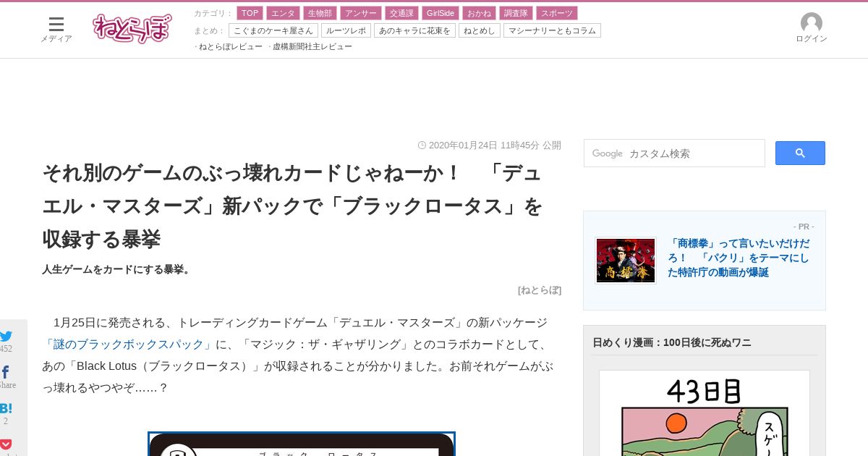
Task: Follow the 謎のブラックボックスパック link
Action: point(129,345)
